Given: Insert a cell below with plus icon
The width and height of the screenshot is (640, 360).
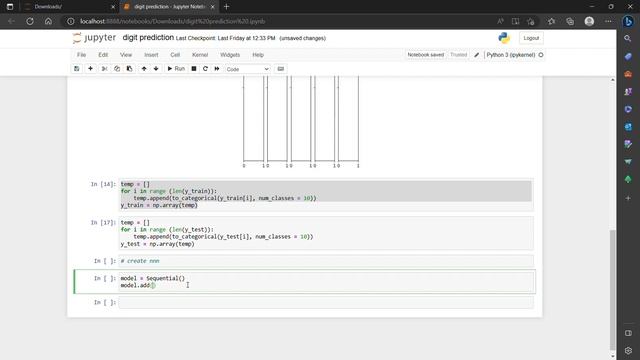Looking at the screenshot, I should pyautogui.click(x=91, y=69).
